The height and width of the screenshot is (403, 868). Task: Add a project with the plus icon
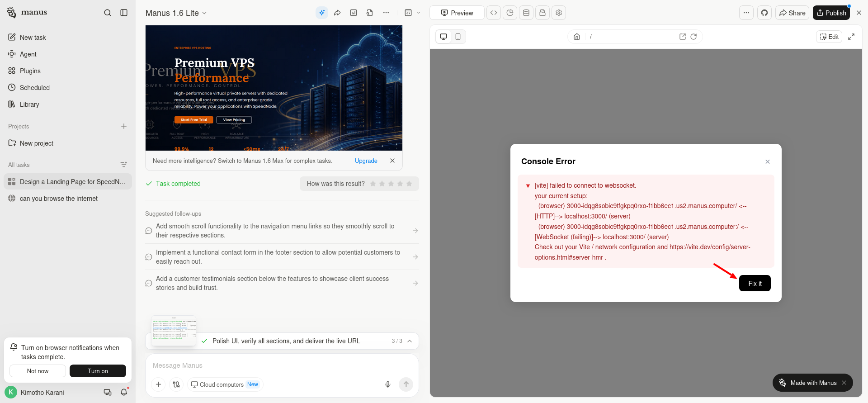point(124,126)
